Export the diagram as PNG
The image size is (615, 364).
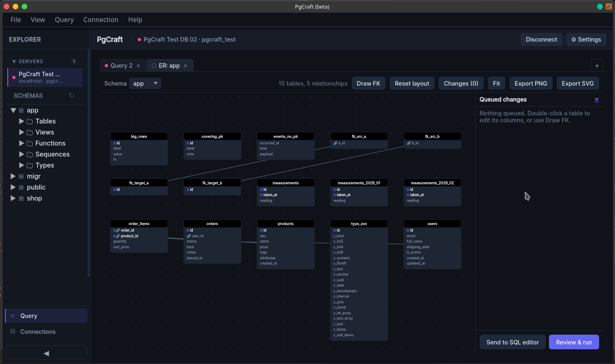[531, 84]
